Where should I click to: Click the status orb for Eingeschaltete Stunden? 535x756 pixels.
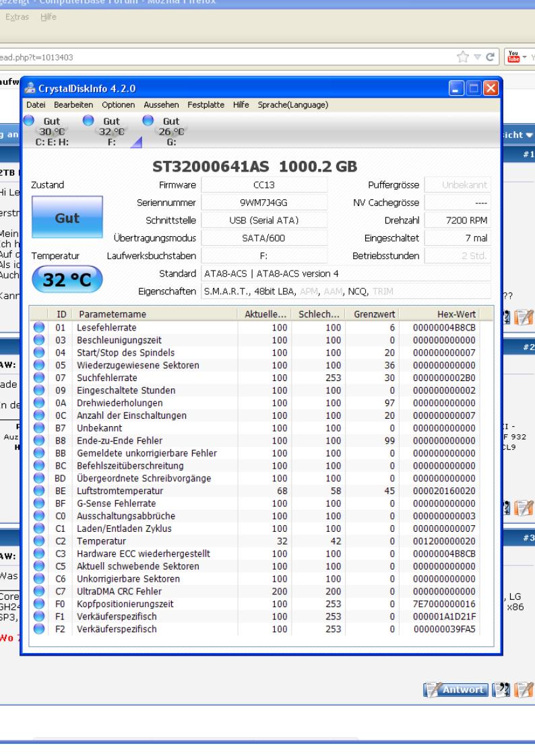coord(39,390)
